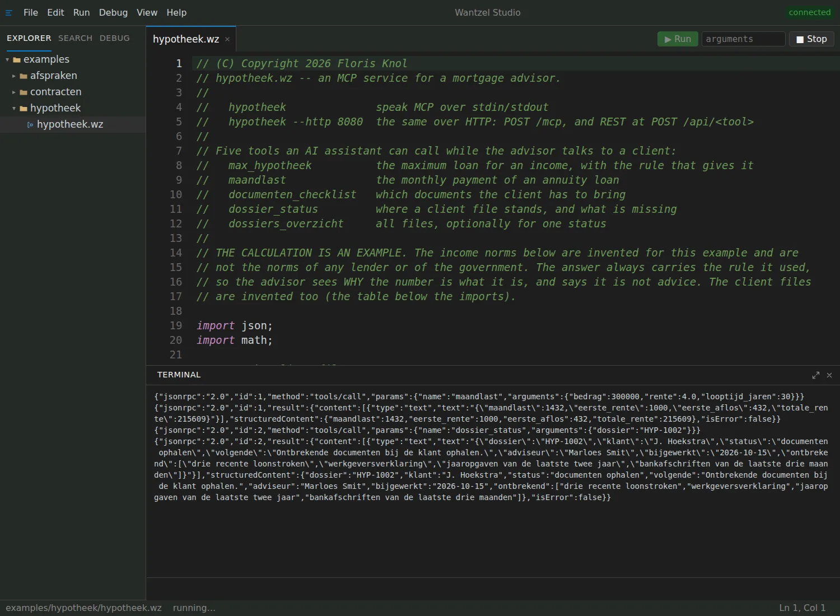Screen dimensions: 840x616
Task: Expand the contracten folder arrow
Action: pos(14,92)
